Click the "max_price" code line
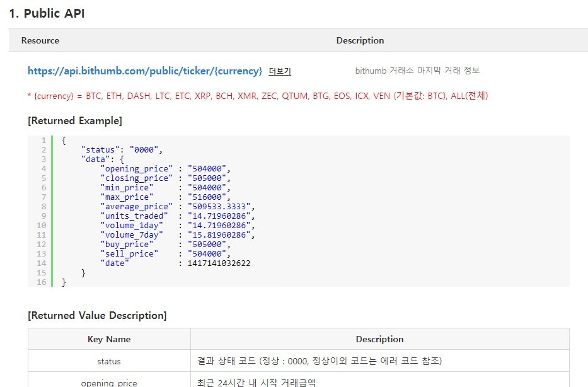This screenshot has height=387, width=588. 165,197
